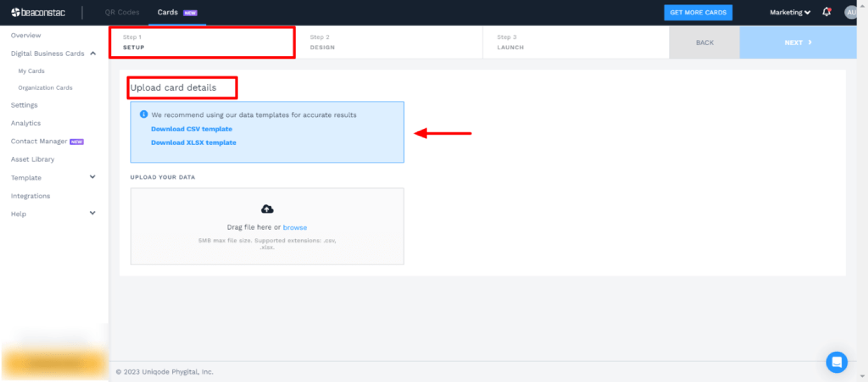Image resolution: width=868 pixels, height=382 pixels.
Task: Open the user avatar menu
Action: [x=850, y=12]
